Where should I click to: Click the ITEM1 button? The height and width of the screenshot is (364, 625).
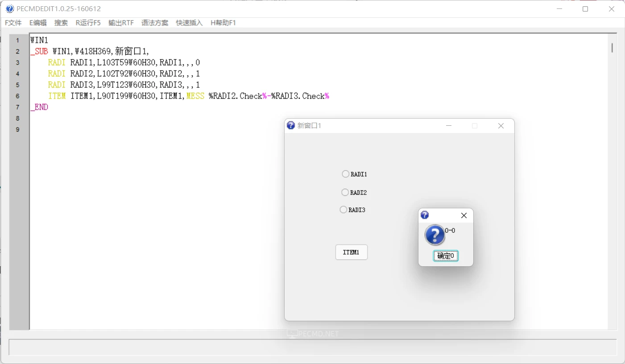352,252
